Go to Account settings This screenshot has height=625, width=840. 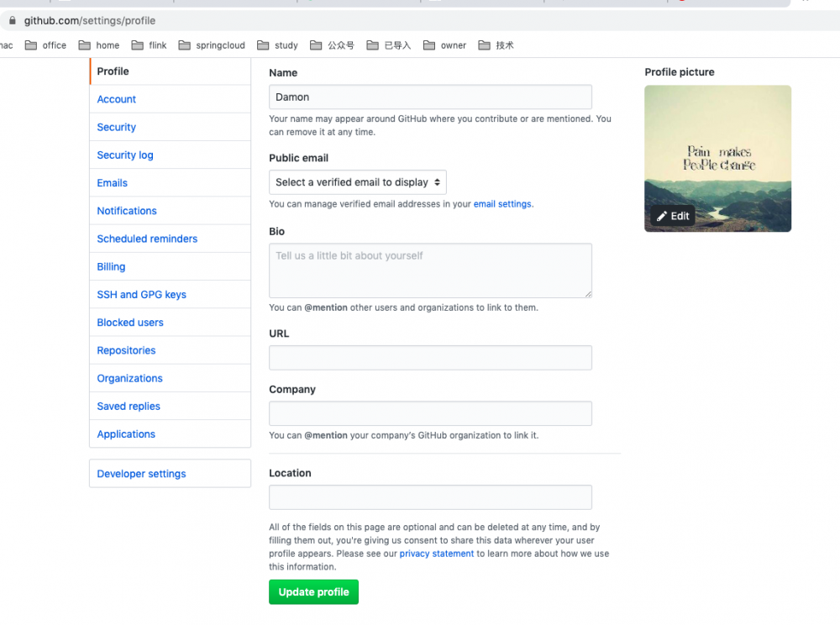click(x=171, y=99)
